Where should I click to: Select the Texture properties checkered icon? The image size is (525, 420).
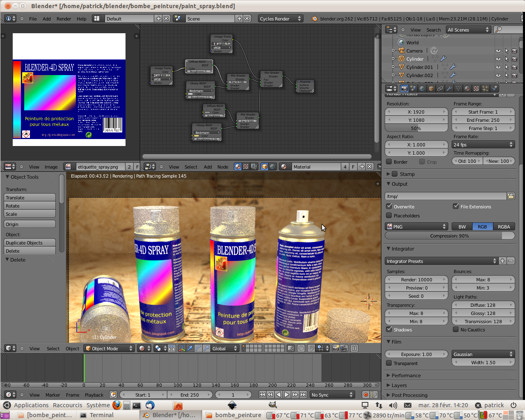(x=476, y=88)
